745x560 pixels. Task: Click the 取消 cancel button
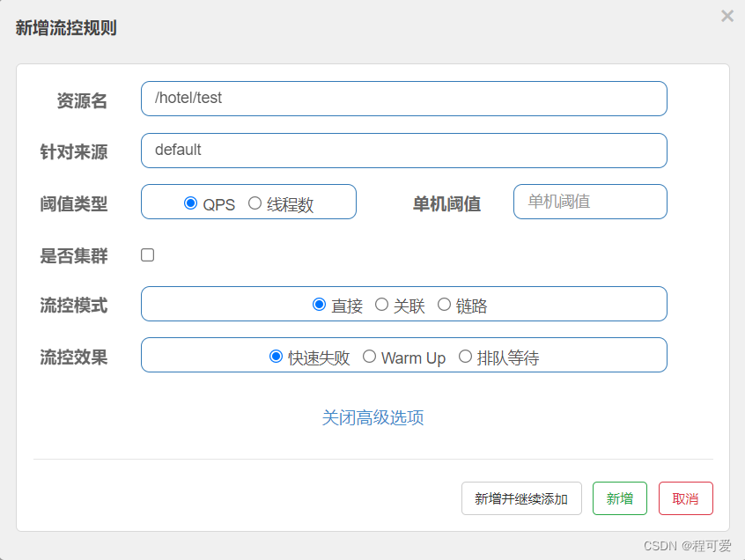[685, 497]
